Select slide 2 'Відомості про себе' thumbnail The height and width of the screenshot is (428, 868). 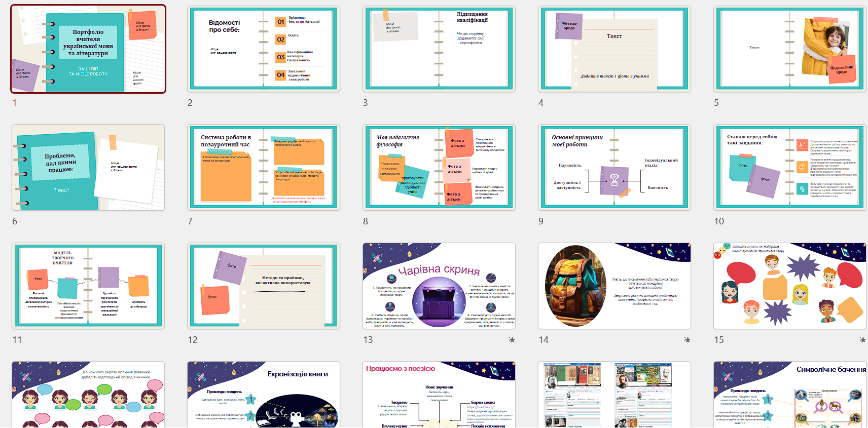pyautogui.click(x=264, y=49)
